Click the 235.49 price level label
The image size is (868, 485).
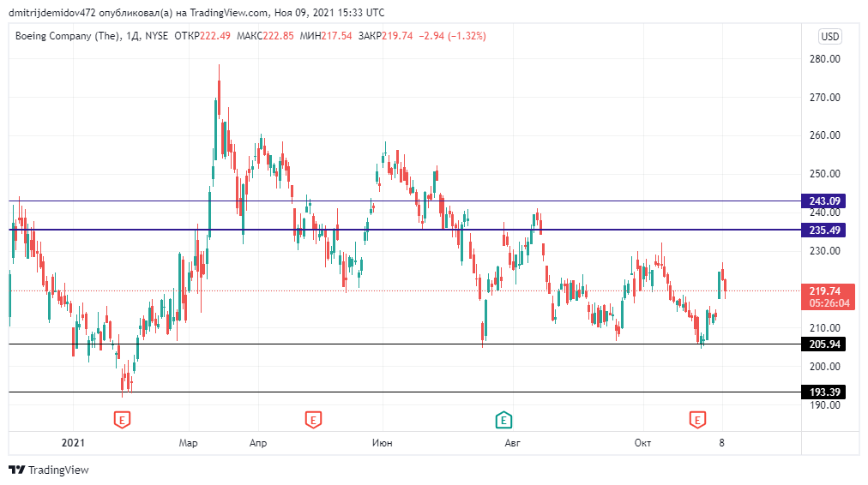click(823, 230)
